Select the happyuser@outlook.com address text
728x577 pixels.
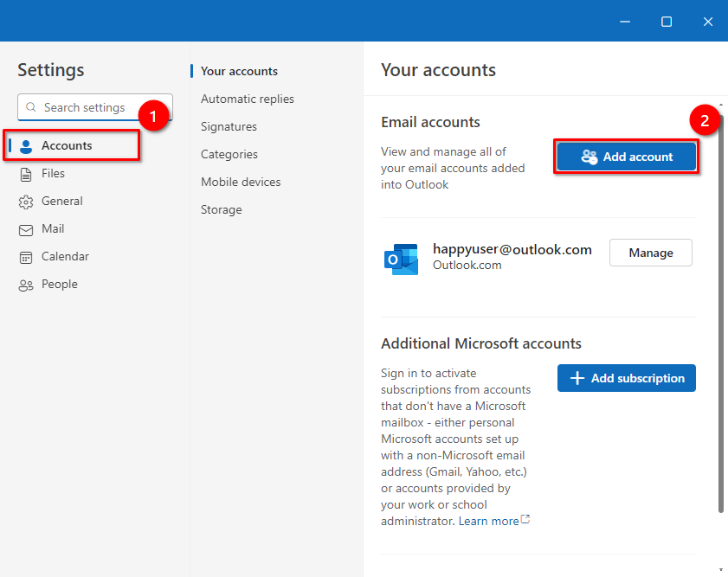coord(512,249)
